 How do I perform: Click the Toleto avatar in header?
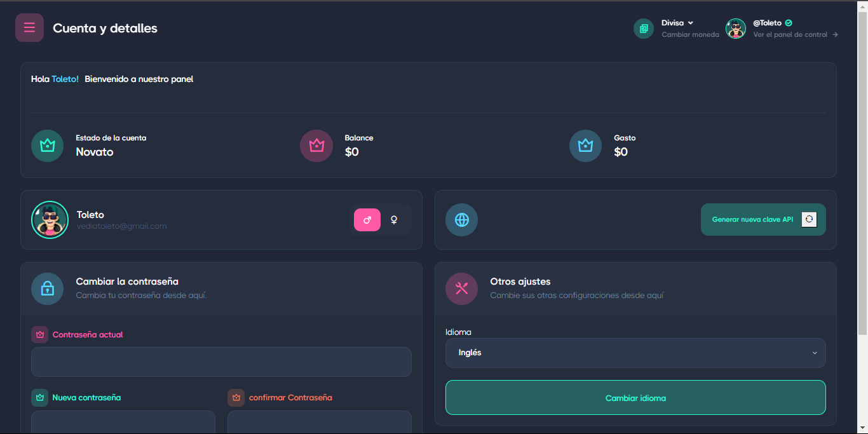[736, 29]
